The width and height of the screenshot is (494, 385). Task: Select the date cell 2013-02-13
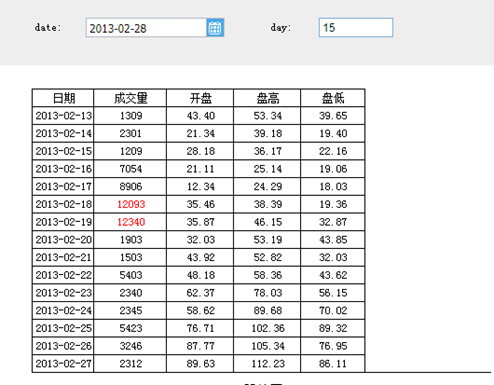(x=63, y=116)
